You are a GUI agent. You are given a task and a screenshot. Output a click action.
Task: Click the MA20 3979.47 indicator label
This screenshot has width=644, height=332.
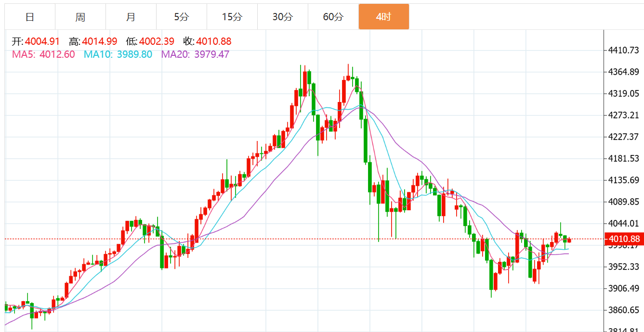coord(195,54)
